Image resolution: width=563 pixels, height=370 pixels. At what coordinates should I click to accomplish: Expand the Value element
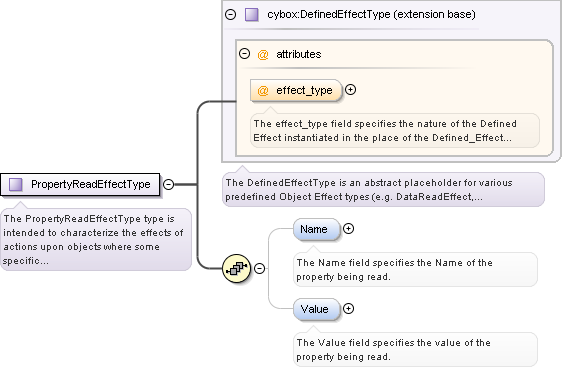pyautogui.click(x=348, y=309)
